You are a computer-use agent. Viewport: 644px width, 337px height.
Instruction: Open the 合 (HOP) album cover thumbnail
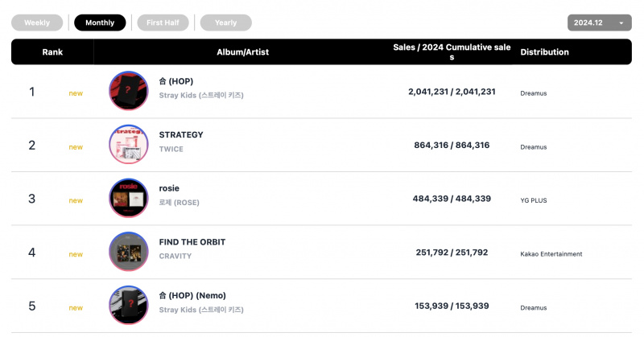129,91
